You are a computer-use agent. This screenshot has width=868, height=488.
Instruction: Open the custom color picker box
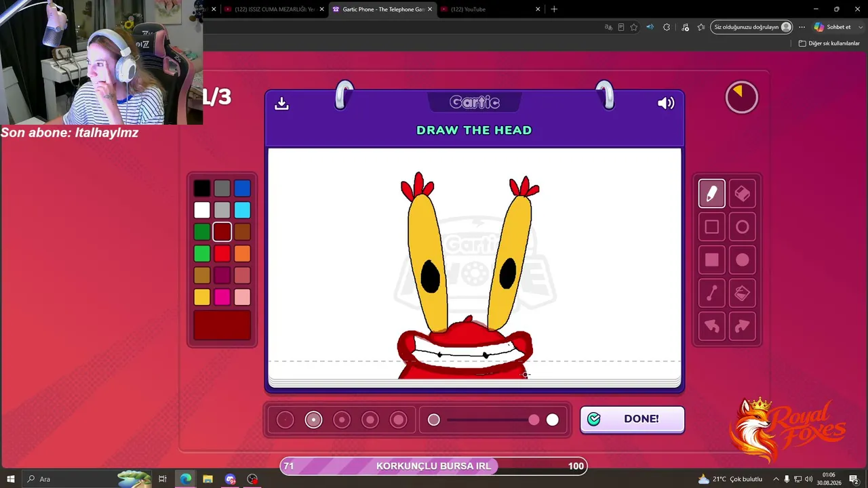click(x=222, y=325)
